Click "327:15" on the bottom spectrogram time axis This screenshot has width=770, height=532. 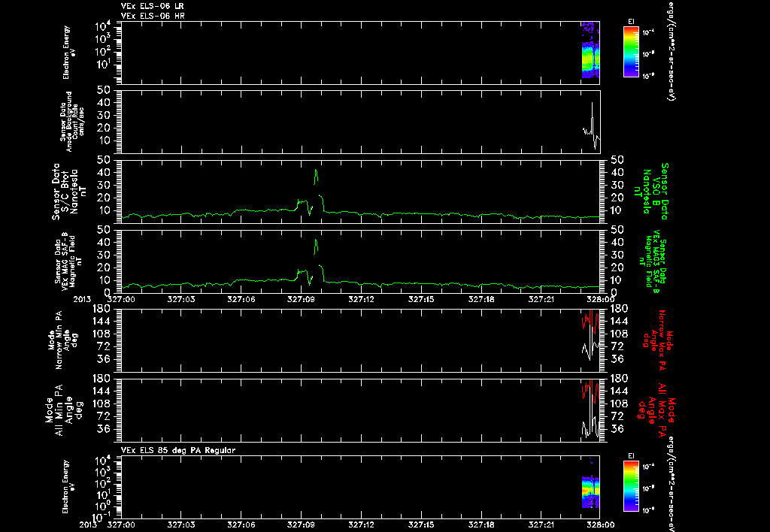pyautogui.click(x=421, y=524)
